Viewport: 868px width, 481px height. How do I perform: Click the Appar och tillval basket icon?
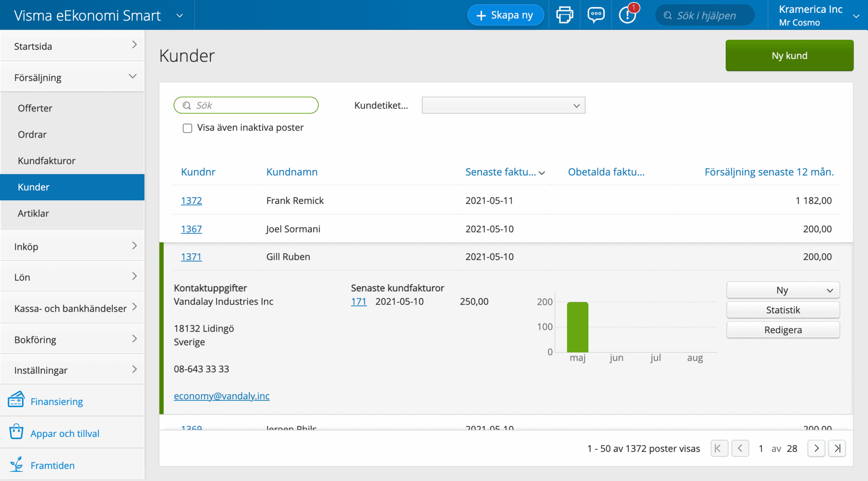click(x=16, y=432)
